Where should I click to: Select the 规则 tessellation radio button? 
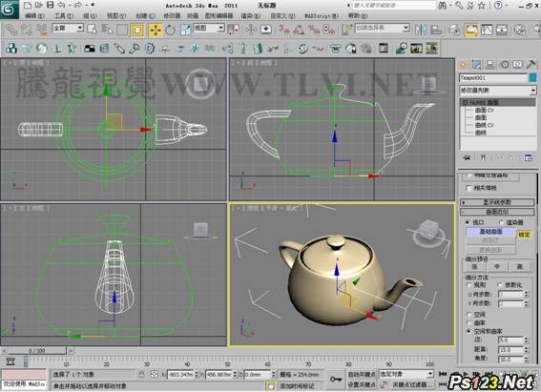pos(468,285)
